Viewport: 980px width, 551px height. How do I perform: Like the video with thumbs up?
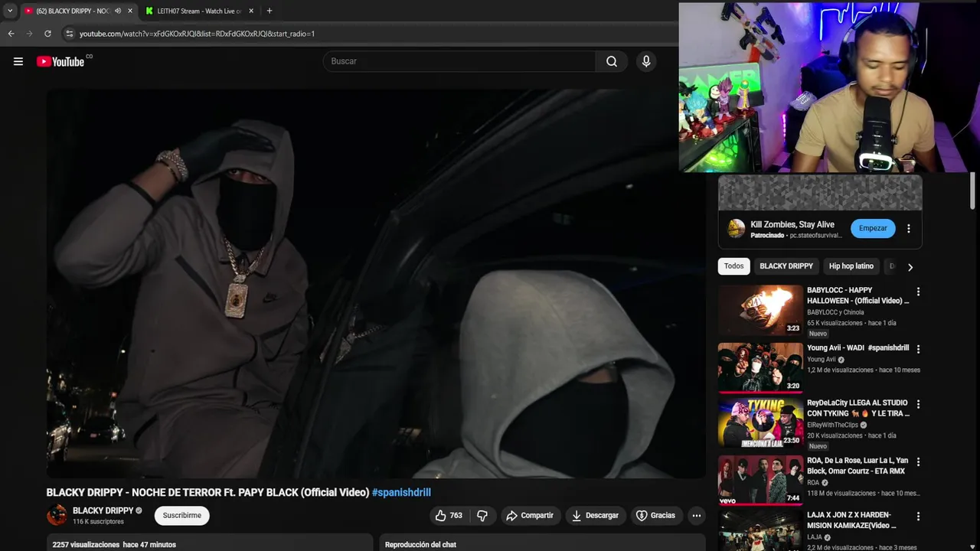tap(449, 516)
